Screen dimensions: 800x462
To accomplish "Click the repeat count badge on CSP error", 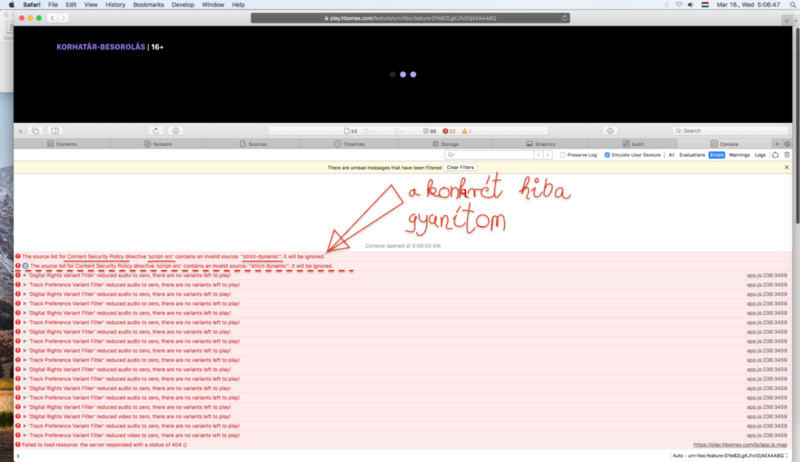I will click(25, 266).
